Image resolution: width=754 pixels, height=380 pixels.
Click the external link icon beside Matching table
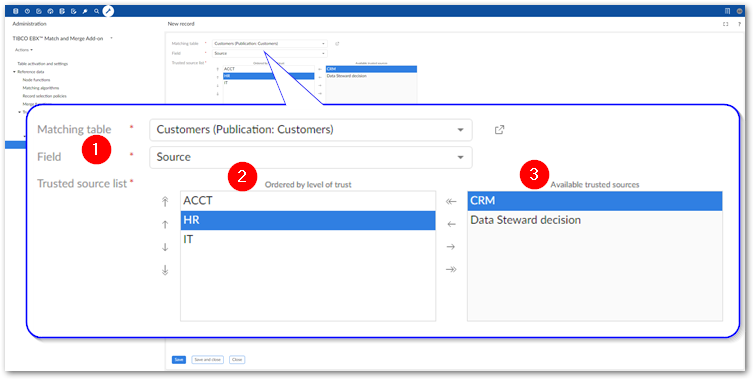pyautogui.click(x=500, y=129)
